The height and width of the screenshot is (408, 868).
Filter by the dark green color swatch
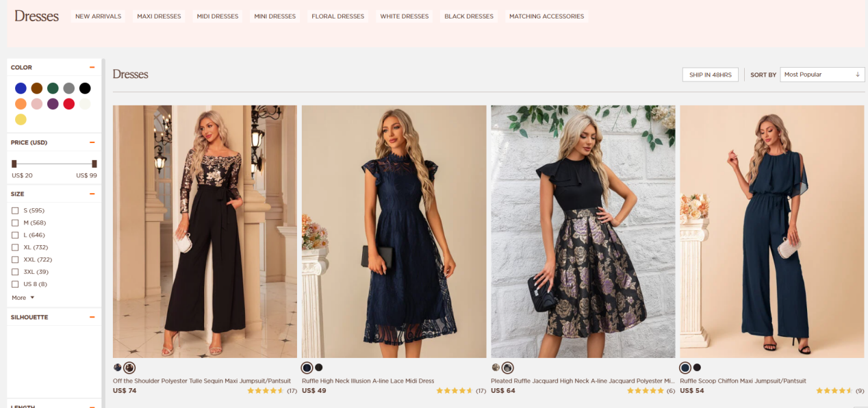[x=53, y=88]
